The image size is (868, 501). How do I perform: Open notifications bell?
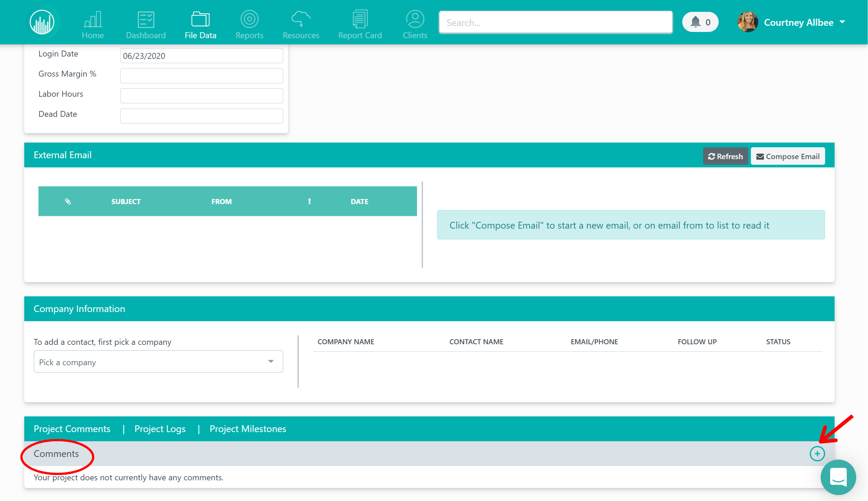point(700,22)
